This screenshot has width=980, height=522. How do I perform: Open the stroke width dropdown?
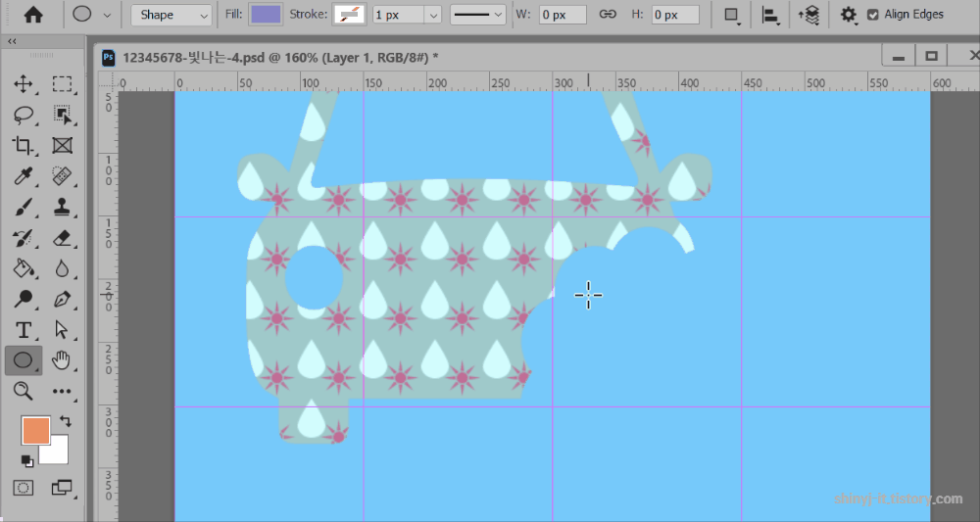pos(432,15)
